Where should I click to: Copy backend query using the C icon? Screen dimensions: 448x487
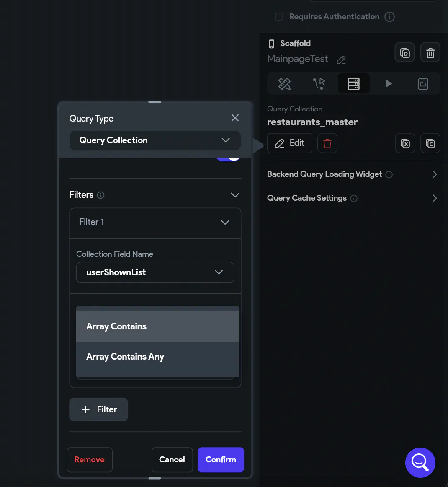click(430, 143)
